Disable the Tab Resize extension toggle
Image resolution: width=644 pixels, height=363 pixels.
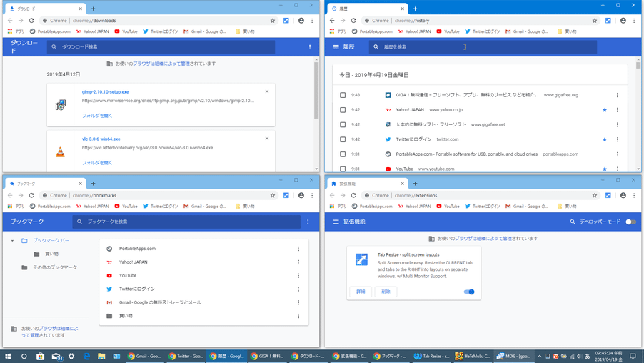pos(469,292)
